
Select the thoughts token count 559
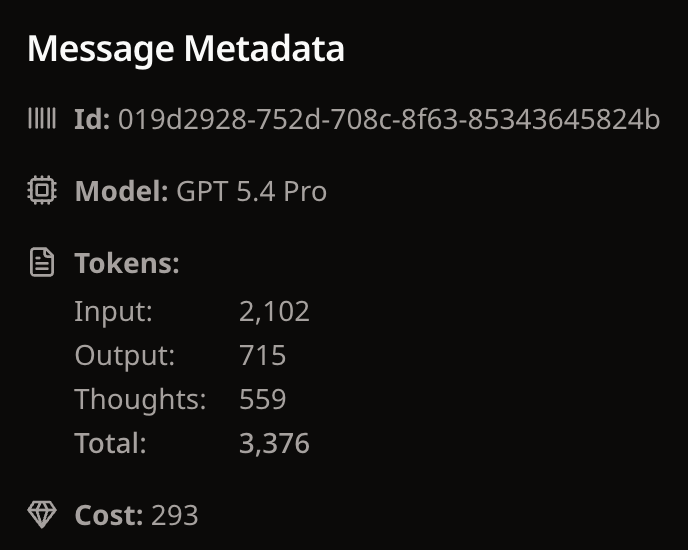click(262, 399)
